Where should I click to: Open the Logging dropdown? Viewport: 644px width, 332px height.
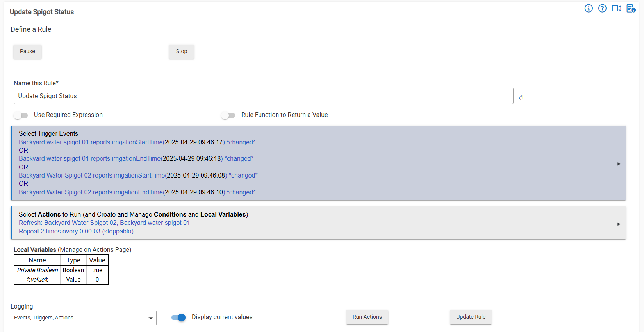pyautogui.click(x=83, y=318)
